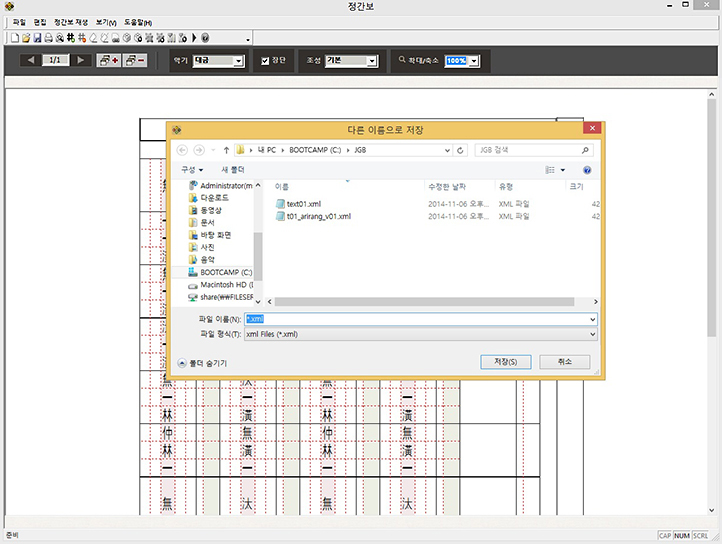This screenshot has height=544, width=722.
Task: Select 문서 folder in the tree
Action: point(202,222)
